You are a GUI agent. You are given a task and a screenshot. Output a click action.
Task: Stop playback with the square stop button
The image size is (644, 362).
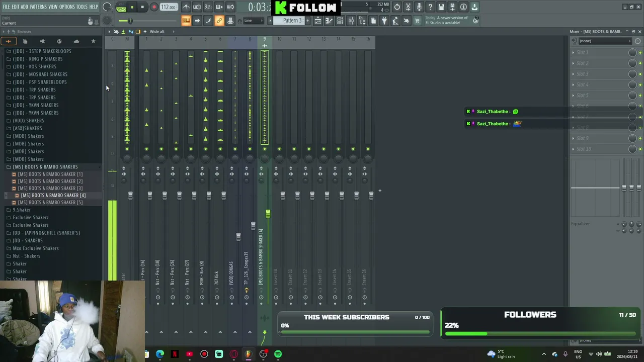click(x=142, y=7)
